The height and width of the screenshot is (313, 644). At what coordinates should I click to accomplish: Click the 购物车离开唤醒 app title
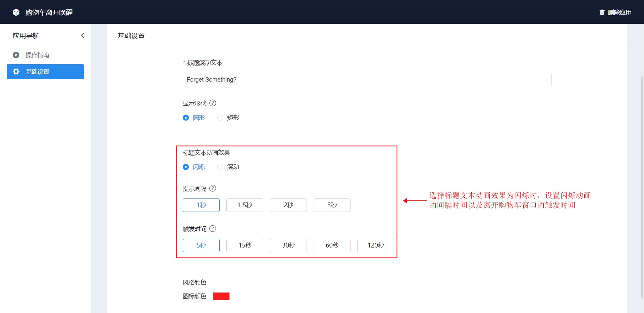pos(49,12)
